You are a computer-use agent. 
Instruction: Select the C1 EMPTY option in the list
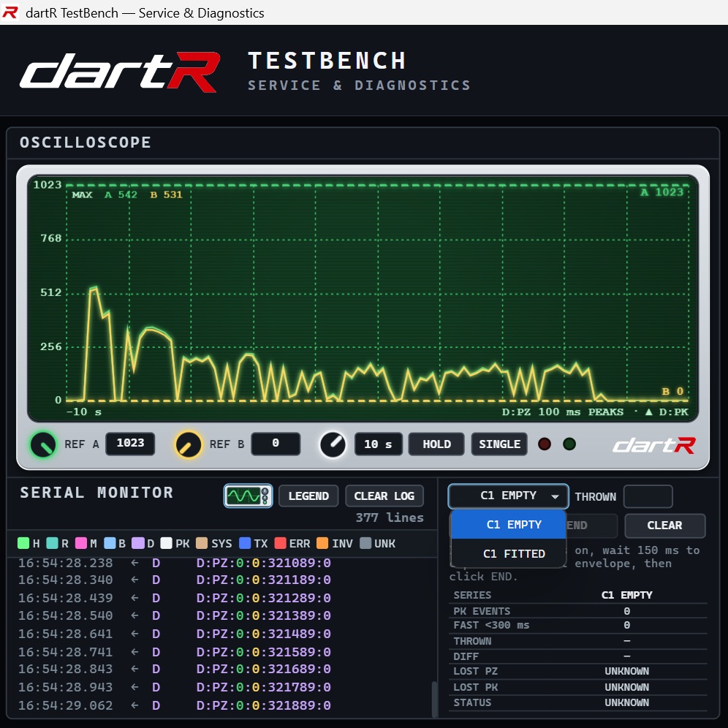pos(509,525)
